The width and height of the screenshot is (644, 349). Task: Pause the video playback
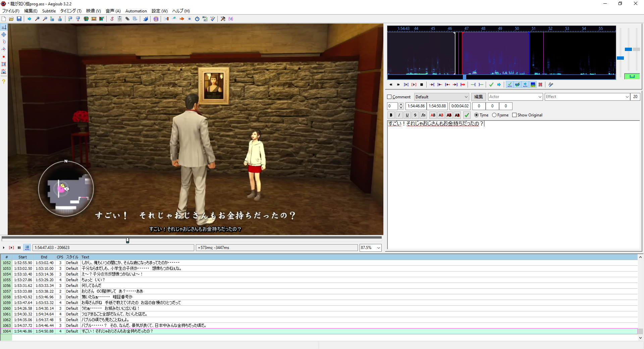click(19, 248)
